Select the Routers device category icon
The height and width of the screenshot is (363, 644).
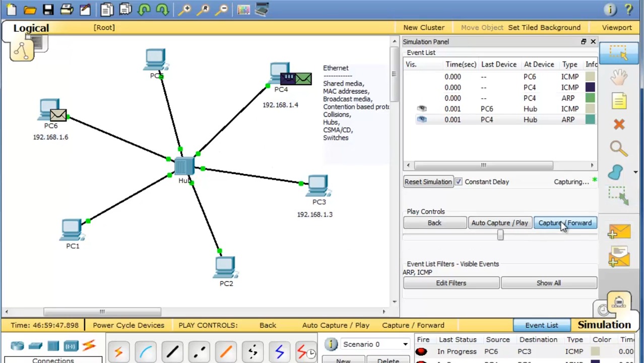pos(17,346)
